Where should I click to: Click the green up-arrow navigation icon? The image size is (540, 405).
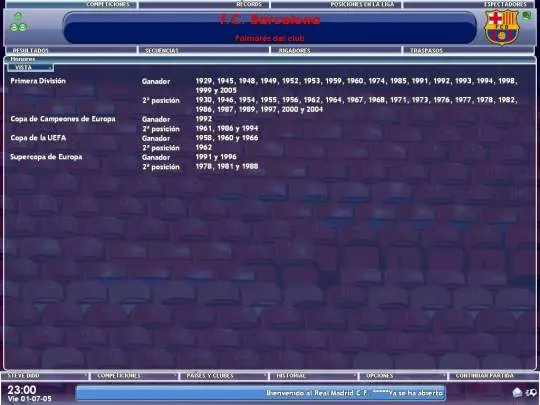18,16
